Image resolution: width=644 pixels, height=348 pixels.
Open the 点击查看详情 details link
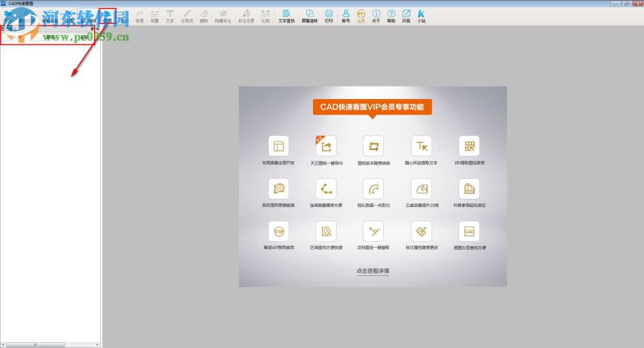(x=373, y=271)
